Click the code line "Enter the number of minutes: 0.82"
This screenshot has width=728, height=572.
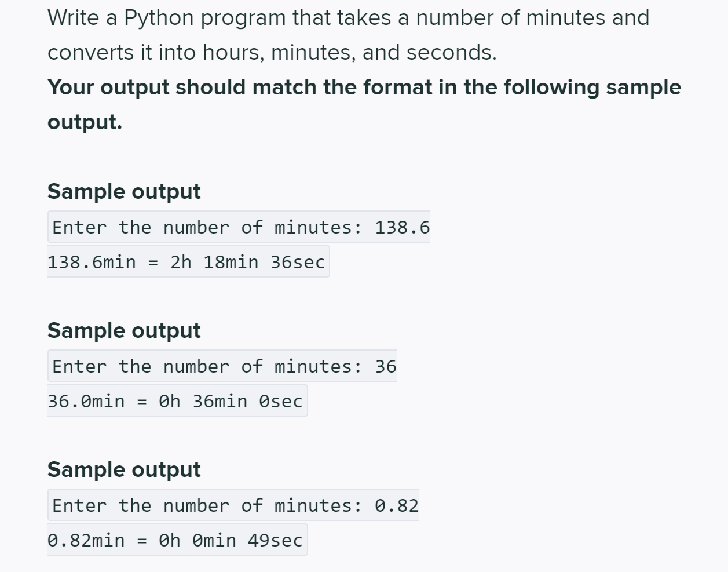coord(233,505)
